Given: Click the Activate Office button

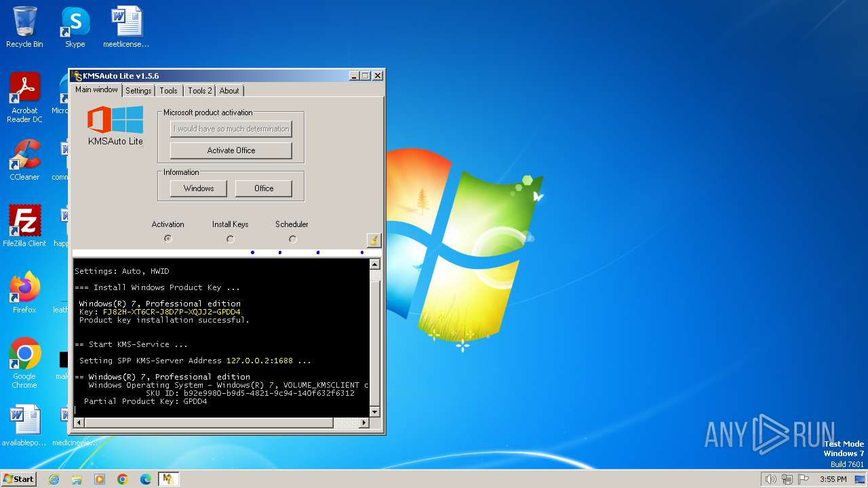Looking at the screenshot, I should (231, 150).
